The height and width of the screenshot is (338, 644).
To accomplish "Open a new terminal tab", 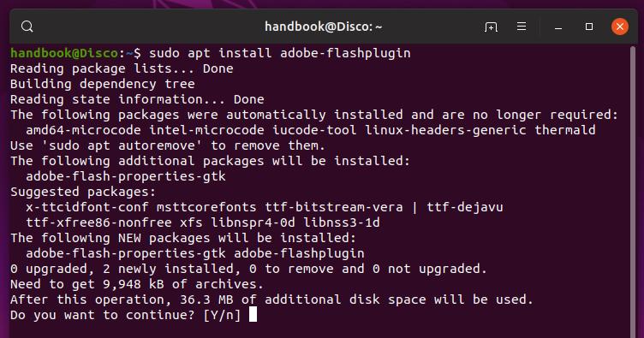I will click(x=491, y=27).
